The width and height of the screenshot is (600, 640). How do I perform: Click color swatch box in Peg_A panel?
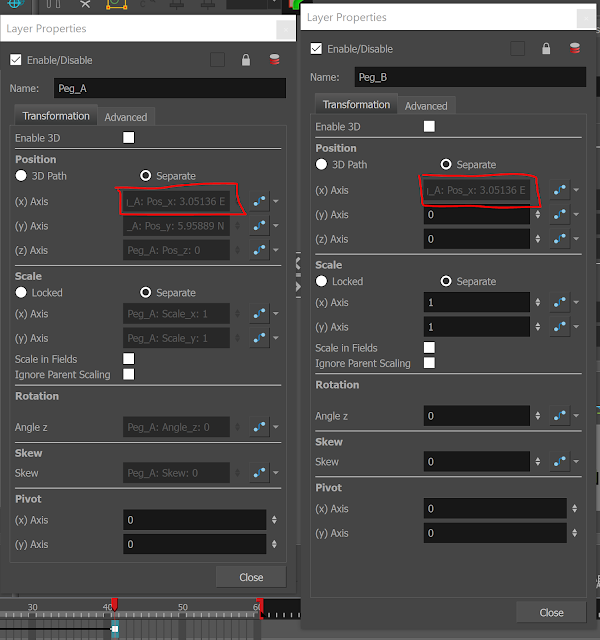tap(217, 60)
